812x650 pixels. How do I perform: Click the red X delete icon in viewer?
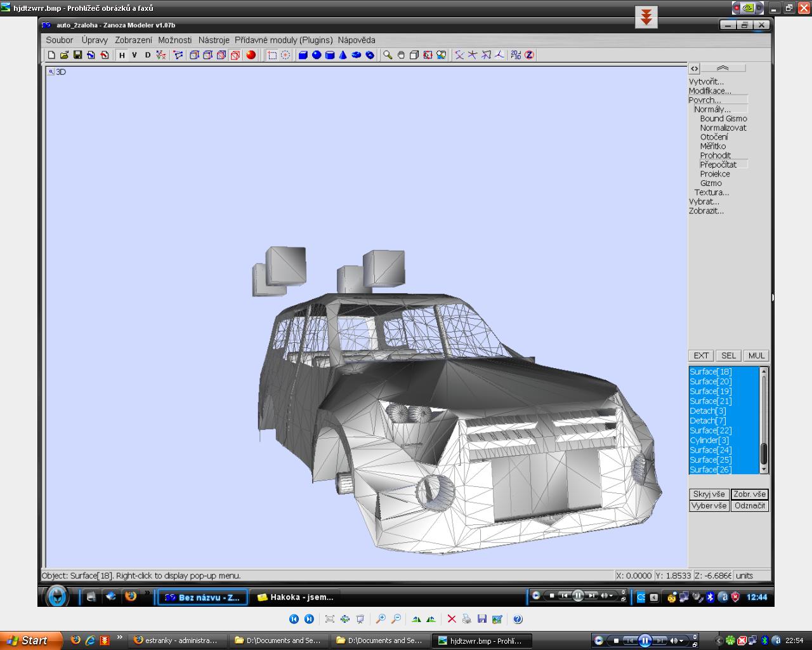[x=452, y=619]
